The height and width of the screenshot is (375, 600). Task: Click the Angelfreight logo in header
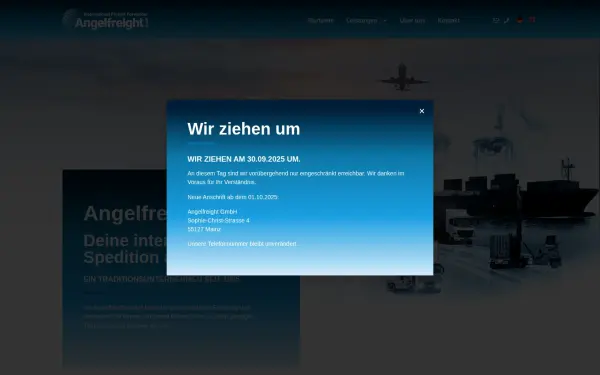click(106, 19)
